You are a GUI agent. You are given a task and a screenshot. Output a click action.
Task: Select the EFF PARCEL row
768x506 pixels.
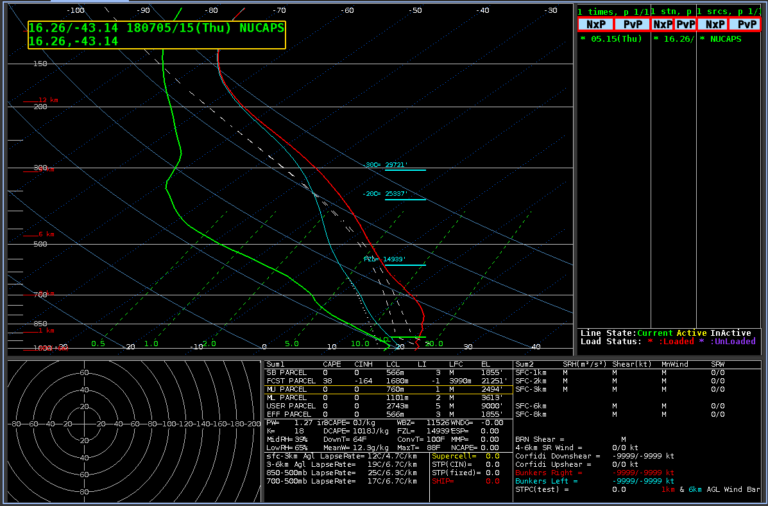pos(388,414)
